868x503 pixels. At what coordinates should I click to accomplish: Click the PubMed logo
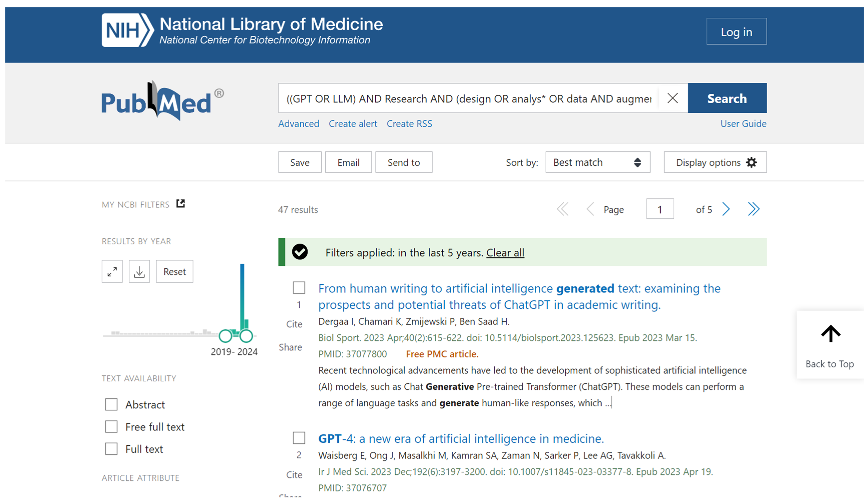pyautogui.click(x=162, y=101)
